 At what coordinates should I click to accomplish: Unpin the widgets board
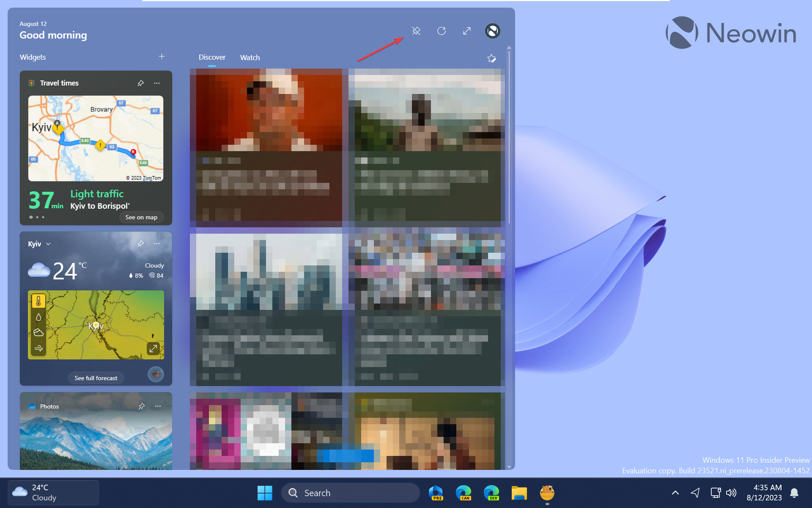pos(416,31)
